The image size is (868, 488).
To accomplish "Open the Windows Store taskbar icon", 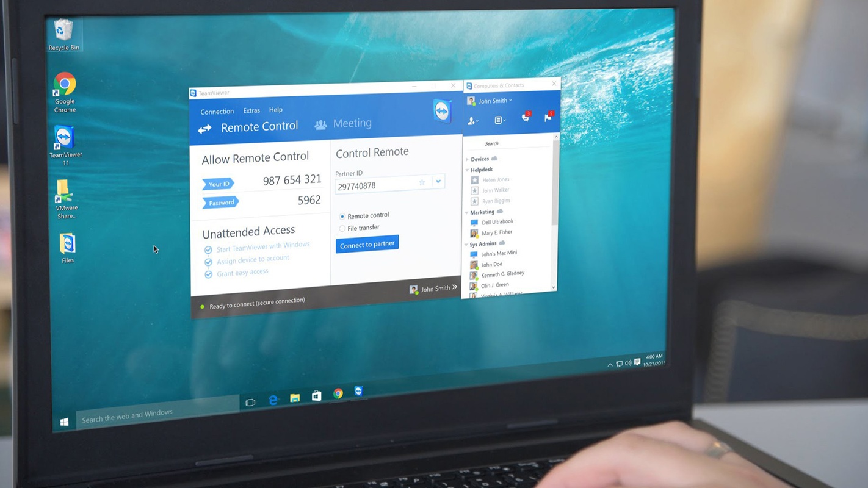I will pos(316,396).
